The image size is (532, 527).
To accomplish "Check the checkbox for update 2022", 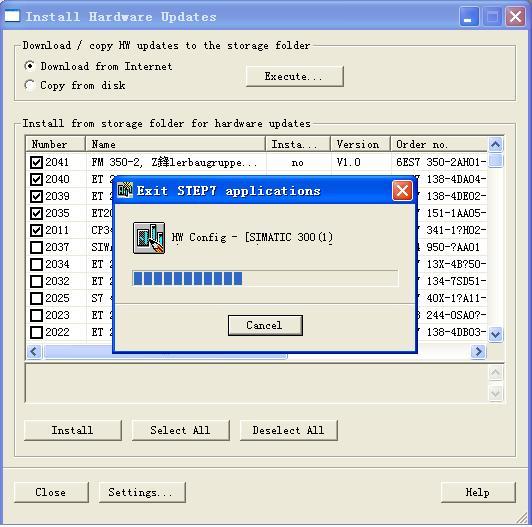I will [36, 332].
